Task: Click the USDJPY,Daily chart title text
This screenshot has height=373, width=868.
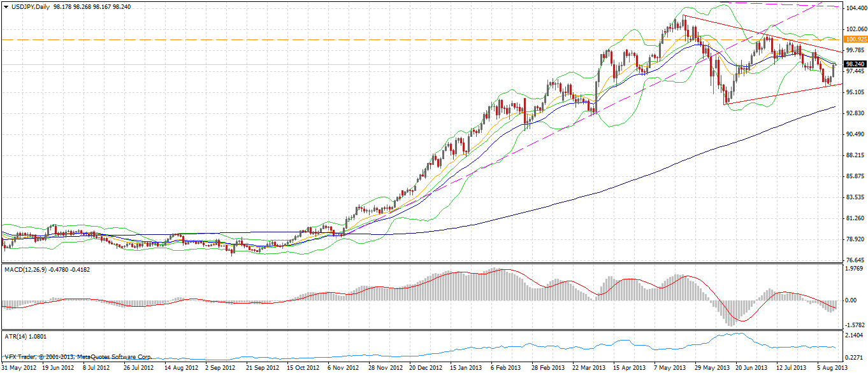Action: point(31,6)
